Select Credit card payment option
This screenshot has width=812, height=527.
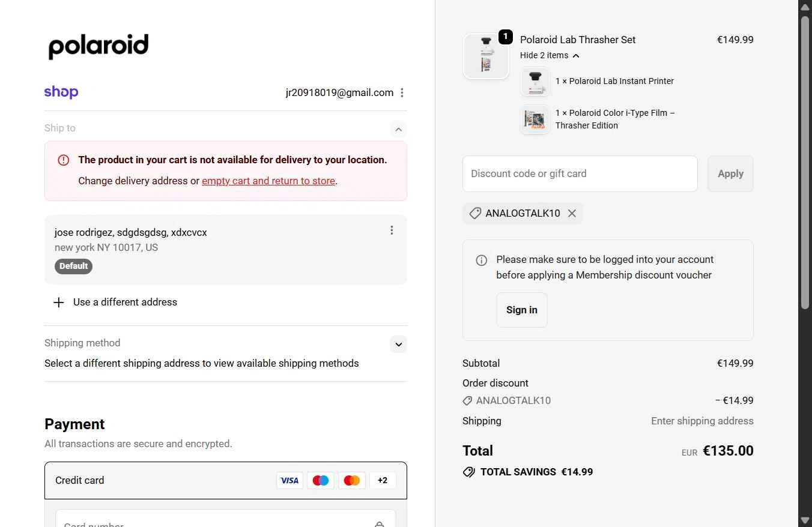point(226,480)
